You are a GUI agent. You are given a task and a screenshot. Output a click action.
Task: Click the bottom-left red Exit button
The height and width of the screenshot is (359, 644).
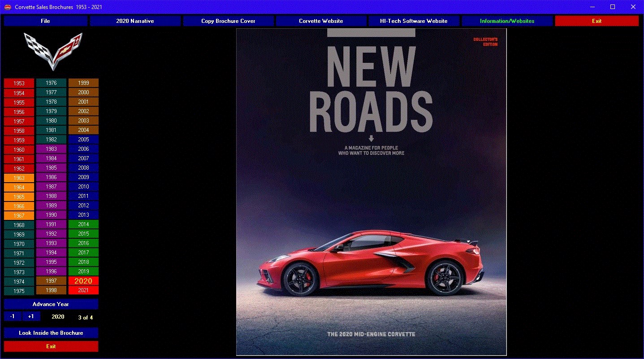(51, 346)
